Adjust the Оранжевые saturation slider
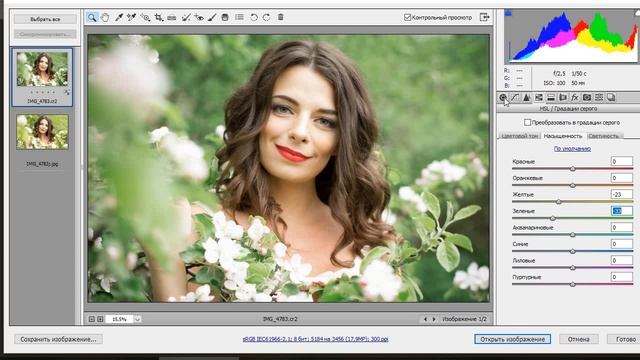This screenshot has width=640, height=360. click(x=573, y=185)
